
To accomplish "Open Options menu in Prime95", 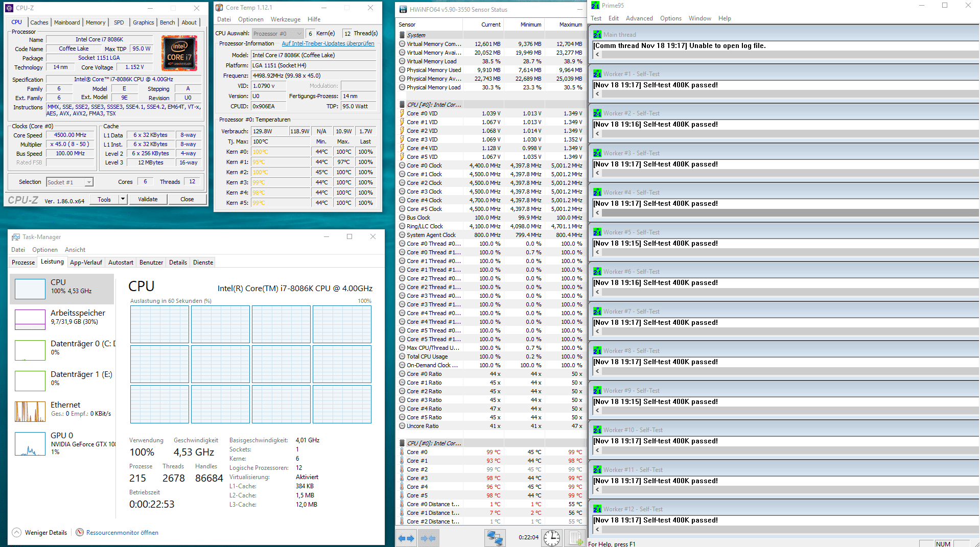I will [670, 18].
